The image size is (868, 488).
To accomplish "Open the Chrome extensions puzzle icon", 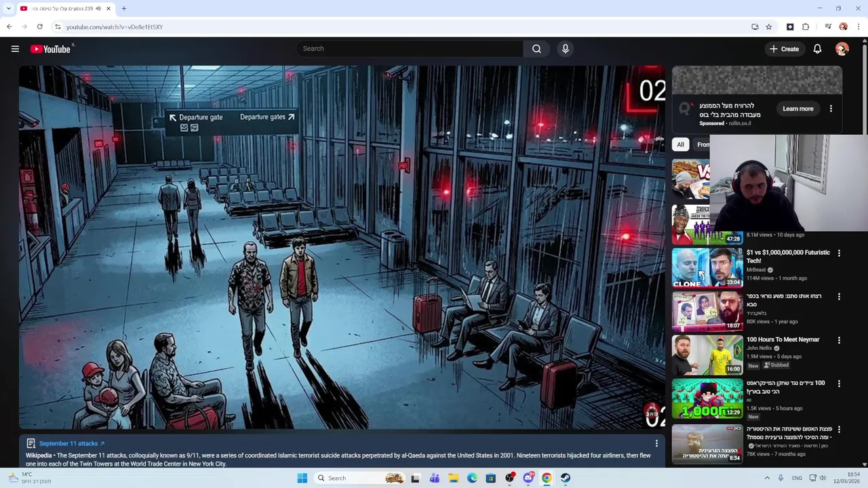I will tap(806, 27).
